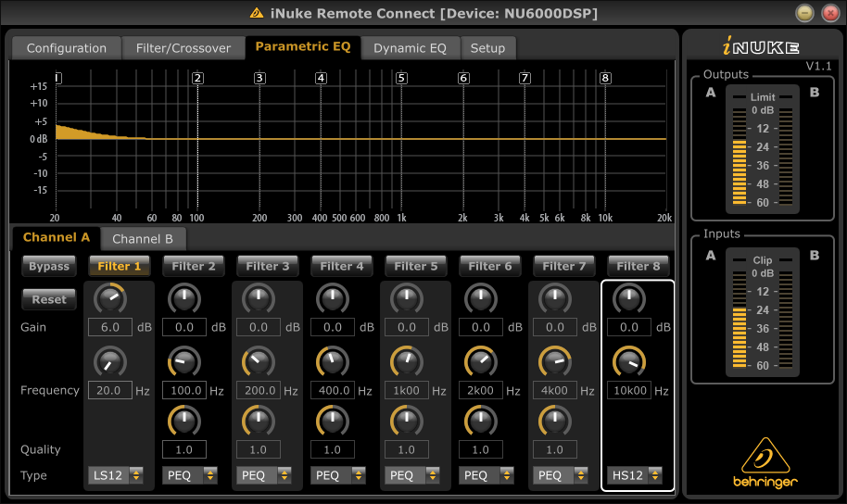Switch to Channel B tab
The width and height of the screenshot is (847, 504).
click(143, 239)
